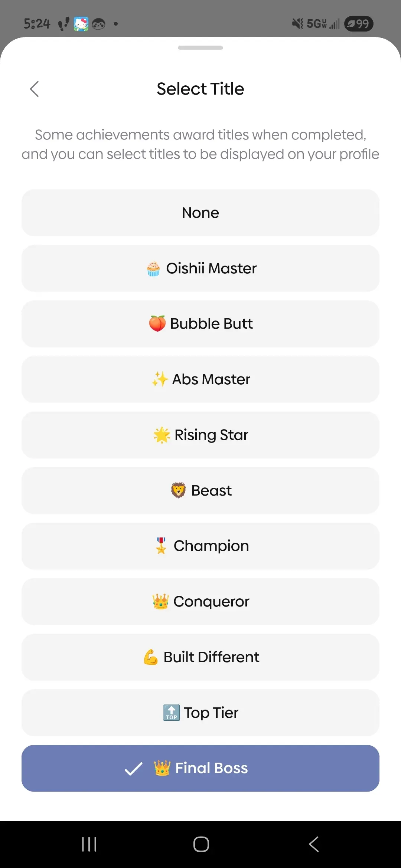Tap the TOP arrow emoji on Top Tier

(x=171, y=713)
